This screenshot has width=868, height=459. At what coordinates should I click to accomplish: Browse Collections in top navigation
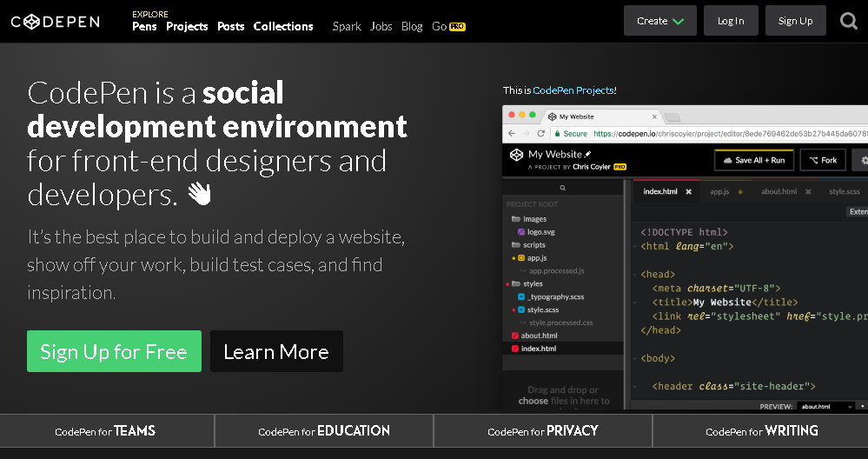click(x=283, y=27)
